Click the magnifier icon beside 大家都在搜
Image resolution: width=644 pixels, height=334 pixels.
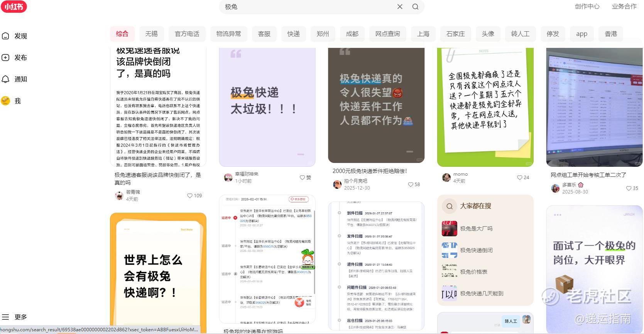point(450,206)
